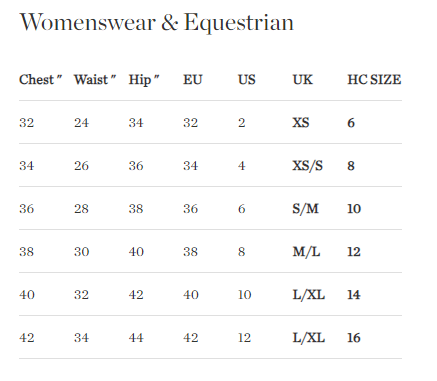Select HC size 6 cell
The height and width of the screenshot is (381, 437).
click(351, 123)
